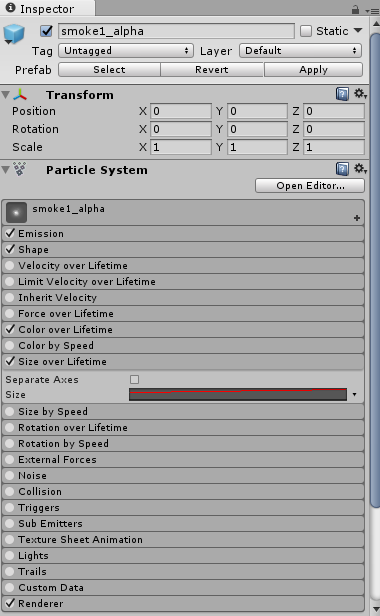Screen dimensions: 380x616
Task: Enable Velocity over Lifetime module
Action: point(10,266)
